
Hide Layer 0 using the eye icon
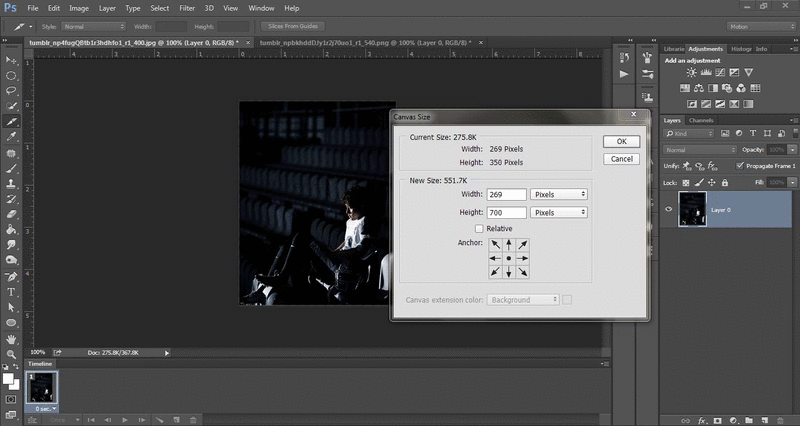tap(668, 208)
